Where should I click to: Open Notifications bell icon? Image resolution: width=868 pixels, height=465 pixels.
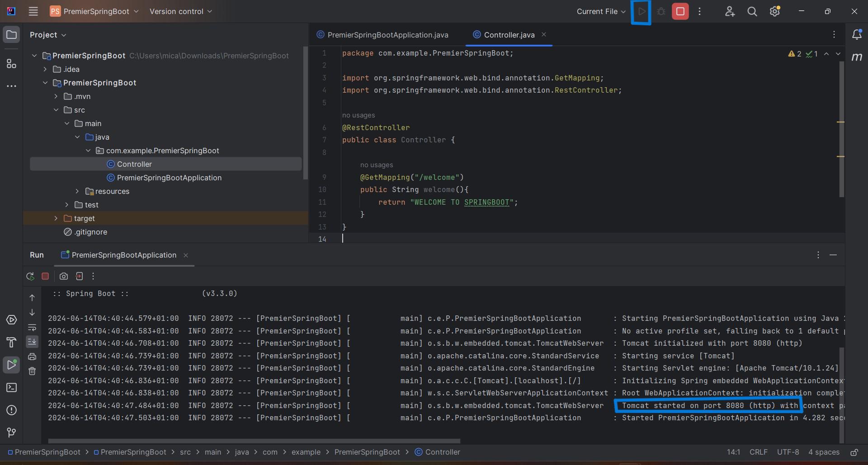(x=856, y=34)
